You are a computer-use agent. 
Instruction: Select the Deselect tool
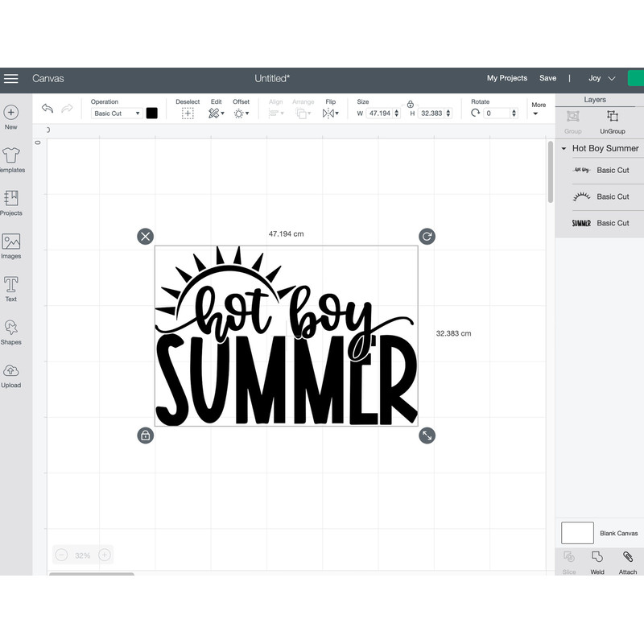tap(188, 111)
